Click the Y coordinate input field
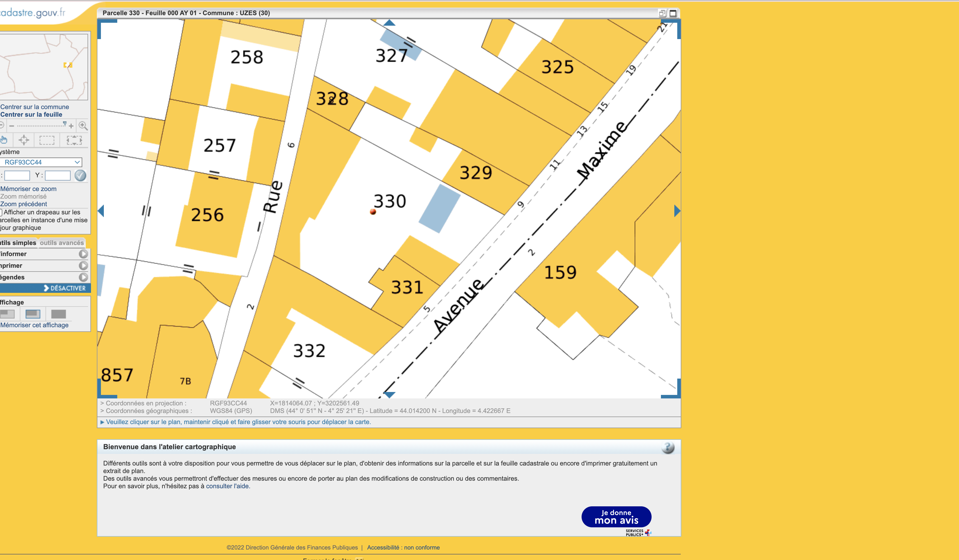Screen dimensions: 959x560 tap(58, 175)
